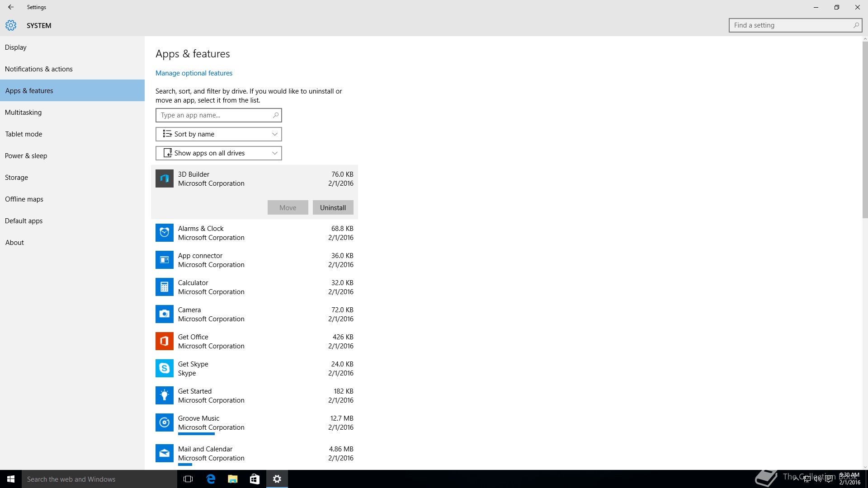Viewport: 868px width, 488px height.
Task: Select the Get Skype list entry name
Action: pyautogui.click(x=193, y=364)
